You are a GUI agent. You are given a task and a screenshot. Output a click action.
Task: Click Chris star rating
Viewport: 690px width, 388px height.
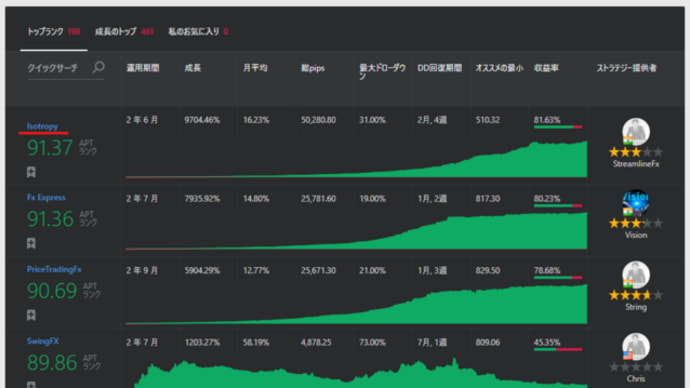(x=636, y=367)
